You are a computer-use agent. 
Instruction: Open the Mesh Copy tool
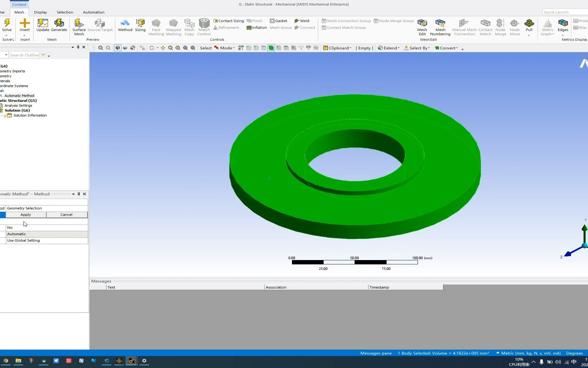[x=189, y=27]
